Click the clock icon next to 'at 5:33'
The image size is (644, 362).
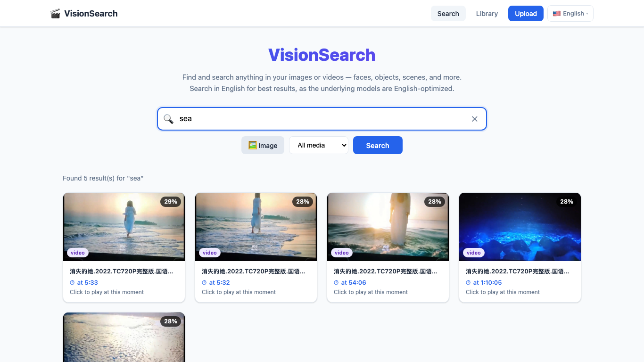click(73, 282)
